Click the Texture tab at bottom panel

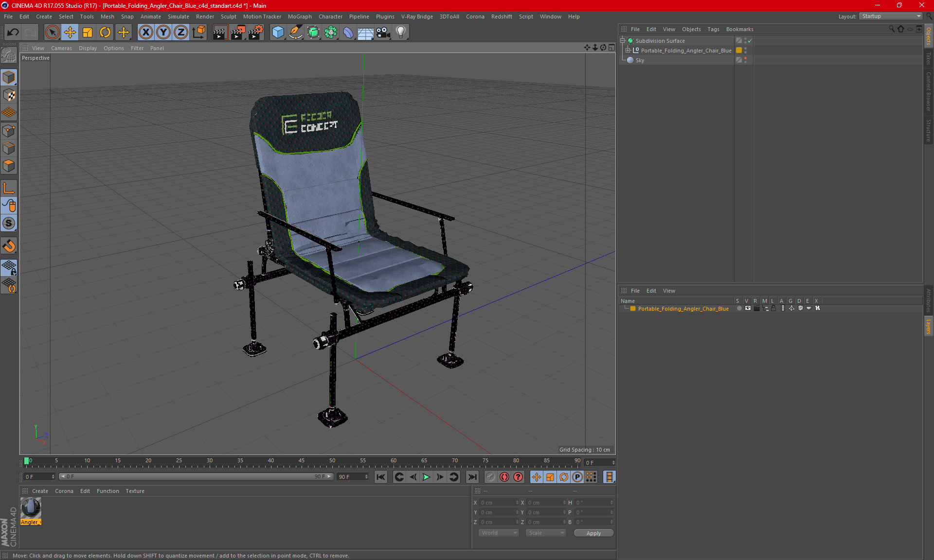(135, 490)
